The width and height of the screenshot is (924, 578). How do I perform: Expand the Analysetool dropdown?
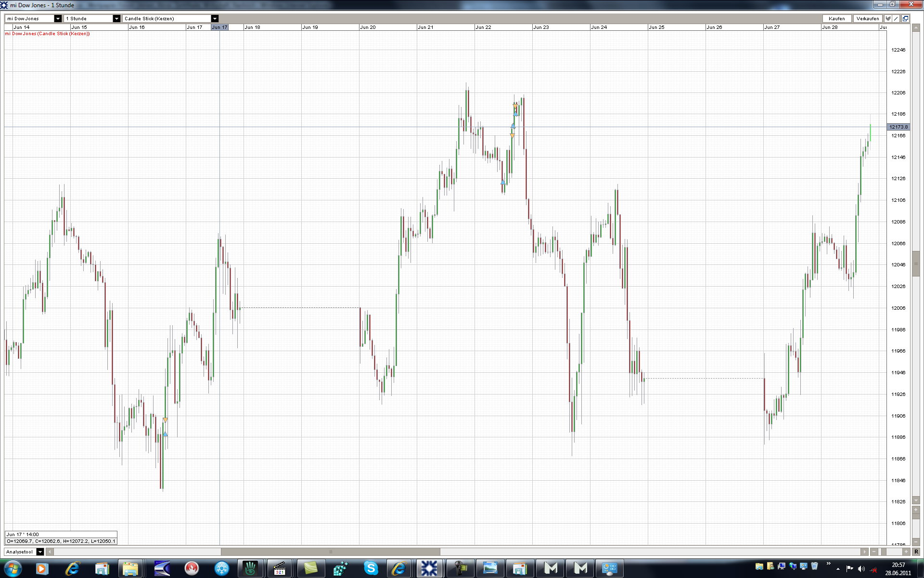[40, 552]
